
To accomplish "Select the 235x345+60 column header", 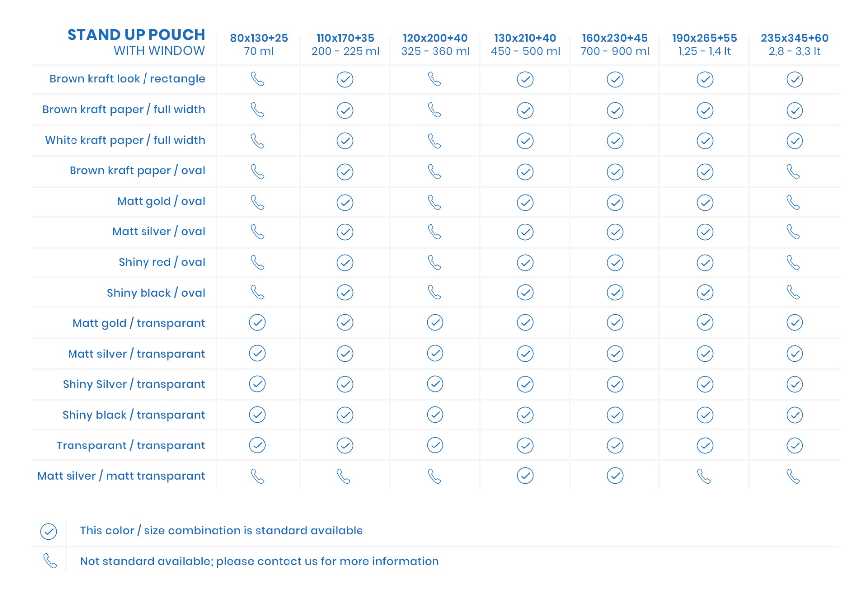I will tap(795, 44).
